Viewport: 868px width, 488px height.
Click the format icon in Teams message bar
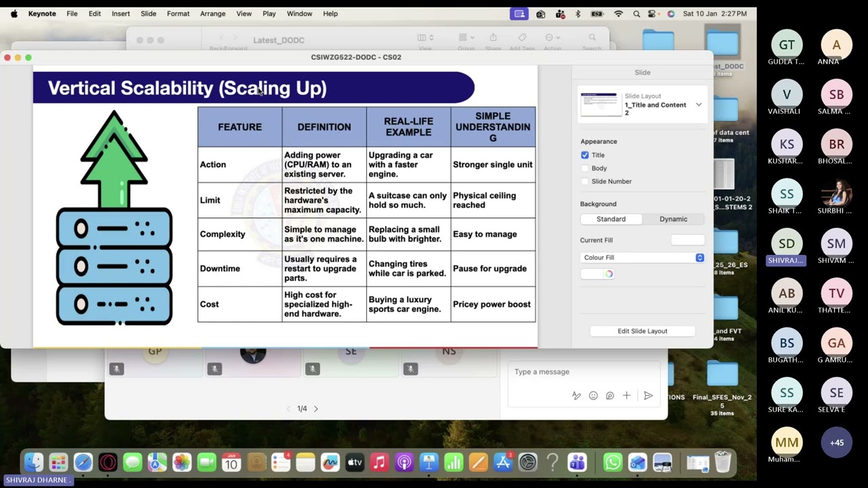coord(576,396)
